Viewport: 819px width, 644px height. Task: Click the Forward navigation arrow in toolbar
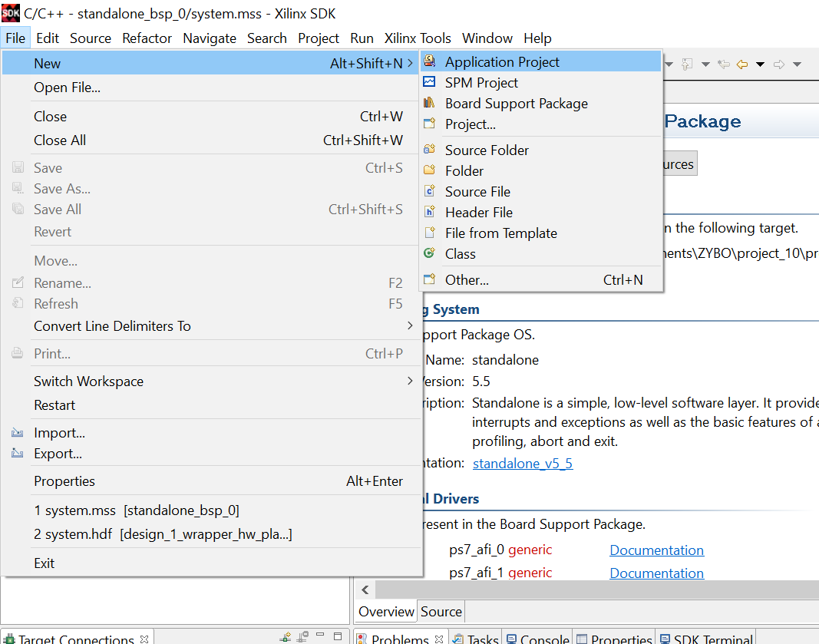[779, 64]
